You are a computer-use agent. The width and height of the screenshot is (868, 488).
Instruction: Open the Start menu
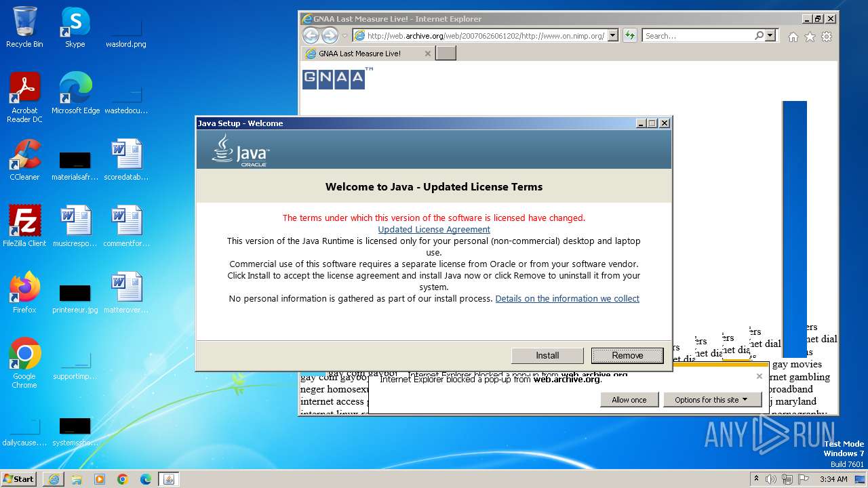tap(19, 479)
